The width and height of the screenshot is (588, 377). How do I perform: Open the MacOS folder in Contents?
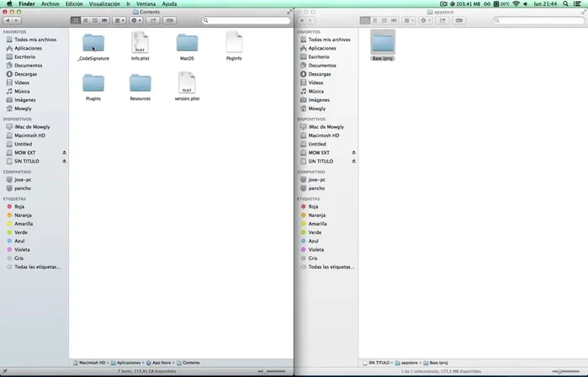click(x=187, y=43)
